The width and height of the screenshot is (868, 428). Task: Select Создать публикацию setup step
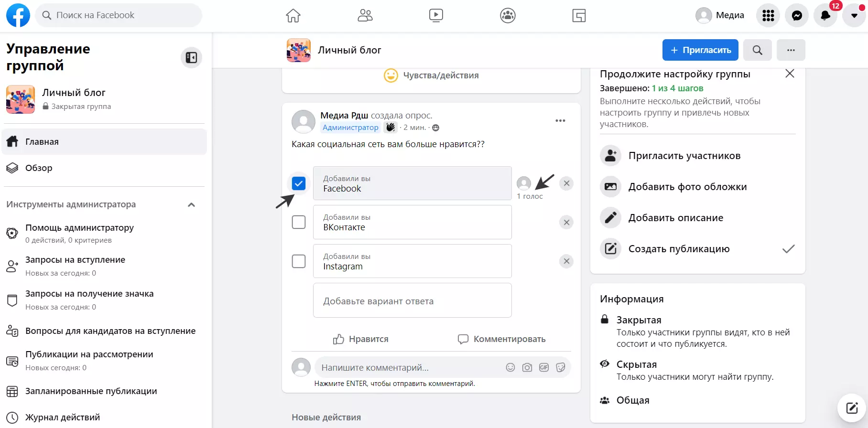click(x=698, y=249)
